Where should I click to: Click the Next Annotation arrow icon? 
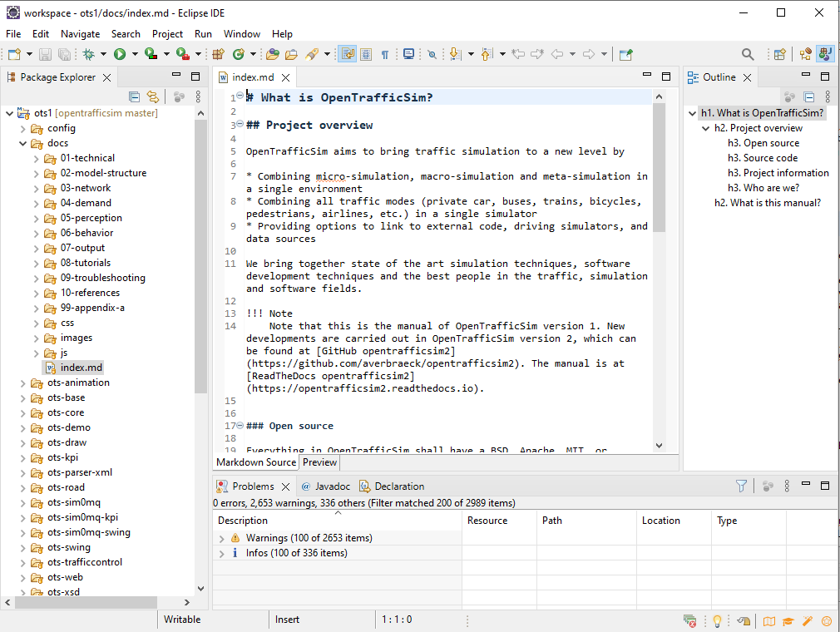455,54
